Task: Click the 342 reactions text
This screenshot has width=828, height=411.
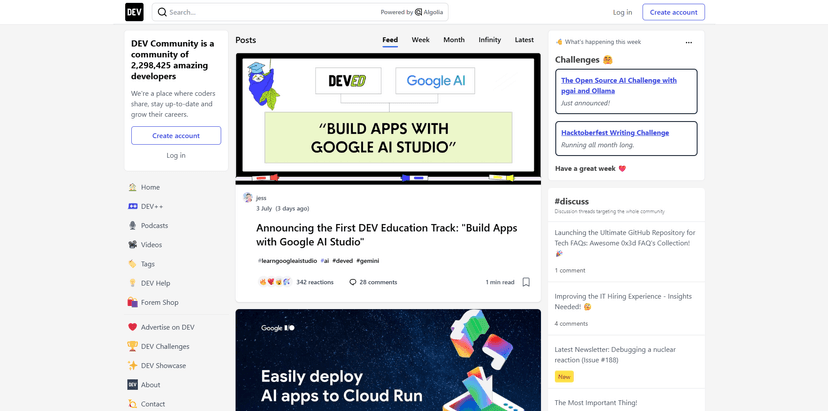Action: (x=315, y=282)
